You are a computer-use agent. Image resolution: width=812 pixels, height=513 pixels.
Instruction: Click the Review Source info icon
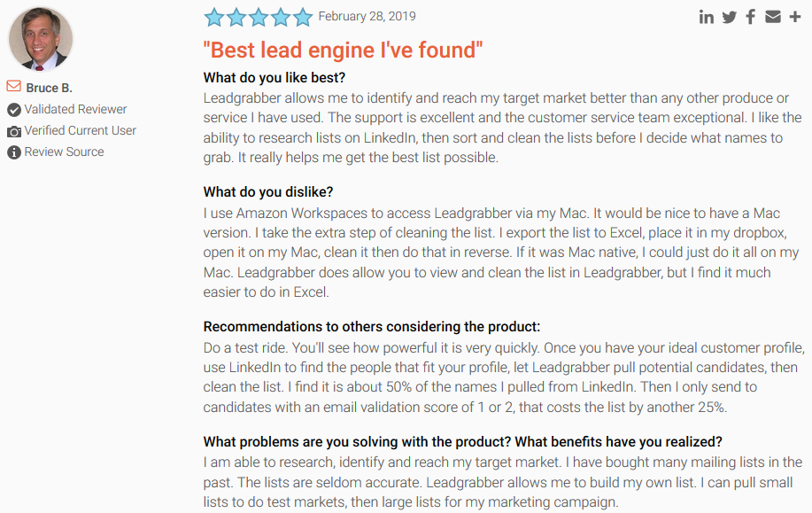14,152
